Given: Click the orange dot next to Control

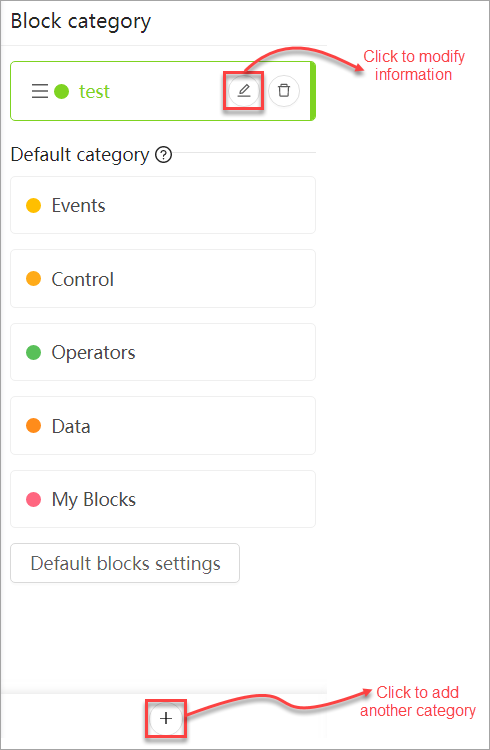Looking at the screenshot, I should 33,279.
